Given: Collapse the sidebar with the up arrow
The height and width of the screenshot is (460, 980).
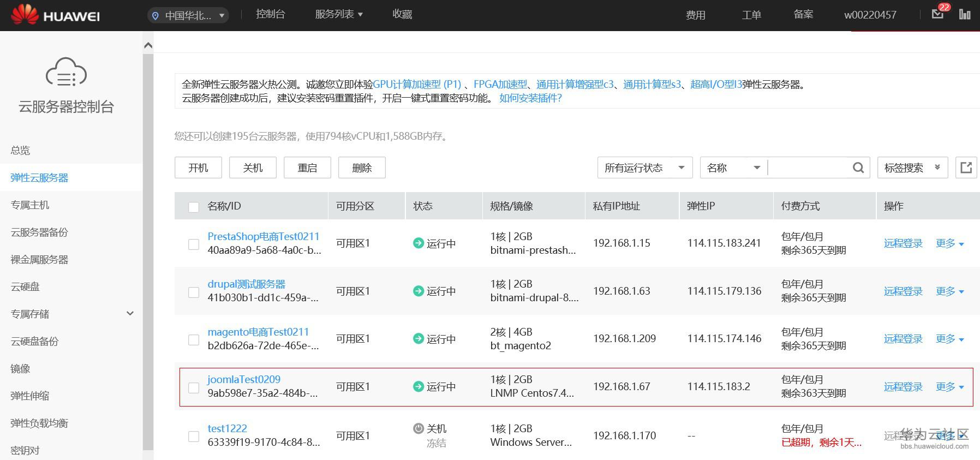Looking at the screenshot, I should click(148, 45).
